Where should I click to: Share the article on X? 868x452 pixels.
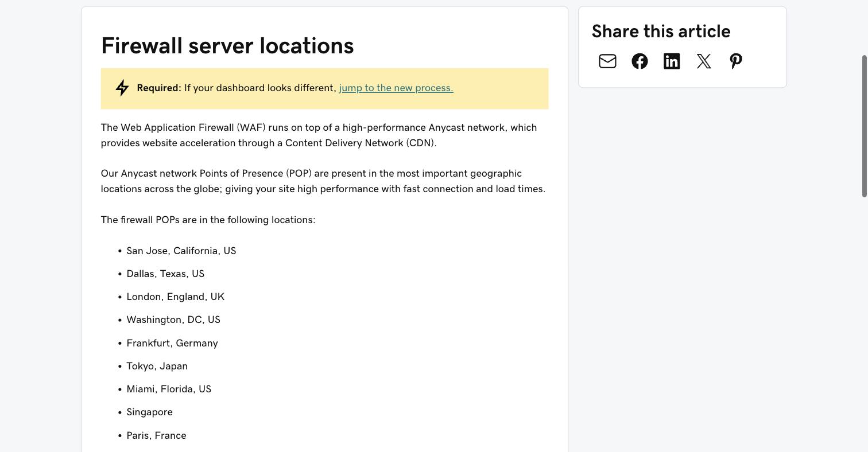[704, 61]
